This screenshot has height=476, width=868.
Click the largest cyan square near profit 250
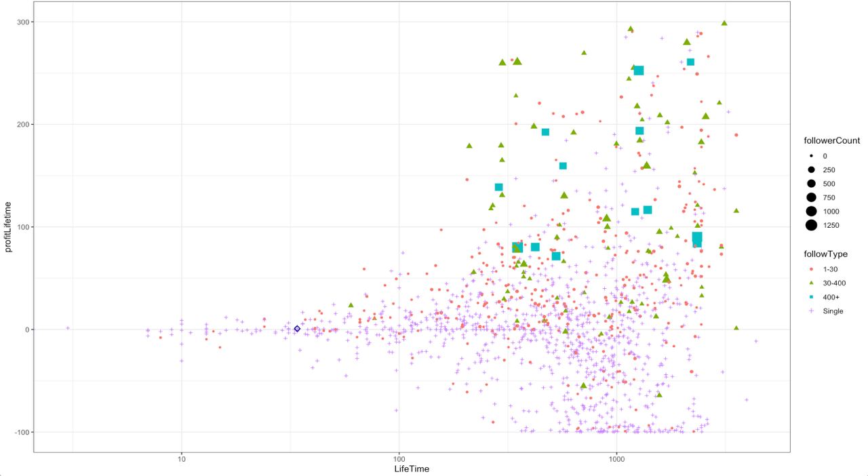pos(638,71)
